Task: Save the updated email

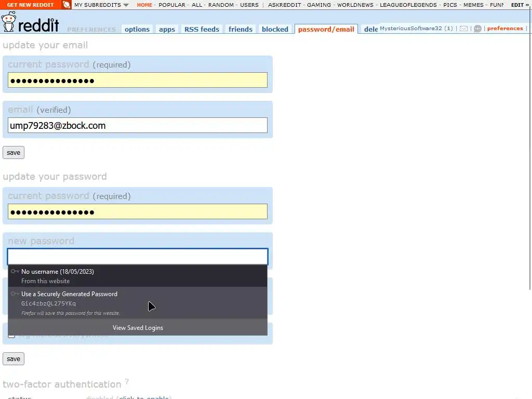Action: [x=13, y=152]
